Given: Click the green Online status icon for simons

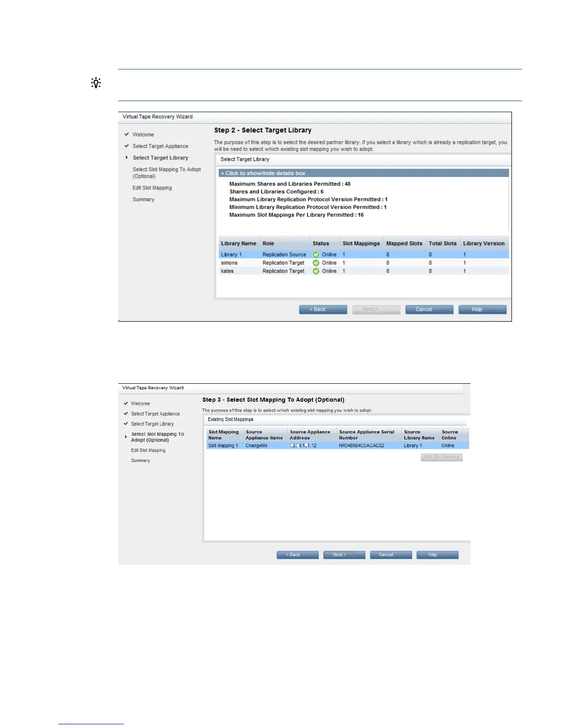Looking at the screenshot, I should tap(316, 263).
